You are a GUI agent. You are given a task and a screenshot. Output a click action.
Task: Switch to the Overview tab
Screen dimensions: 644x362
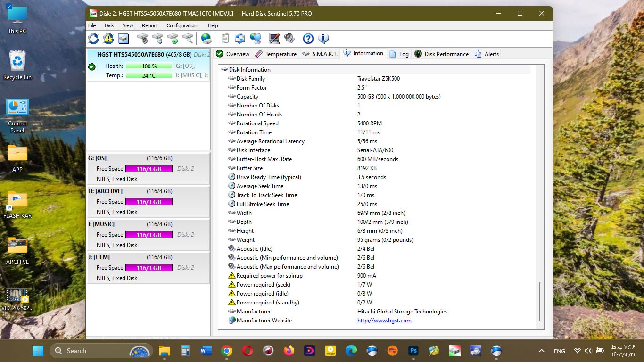[233, 54]
